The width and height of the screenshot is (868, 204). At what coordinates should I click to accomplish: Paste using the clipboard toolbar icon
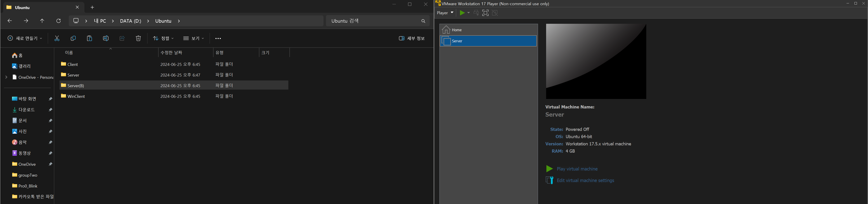tap(89, 38)
